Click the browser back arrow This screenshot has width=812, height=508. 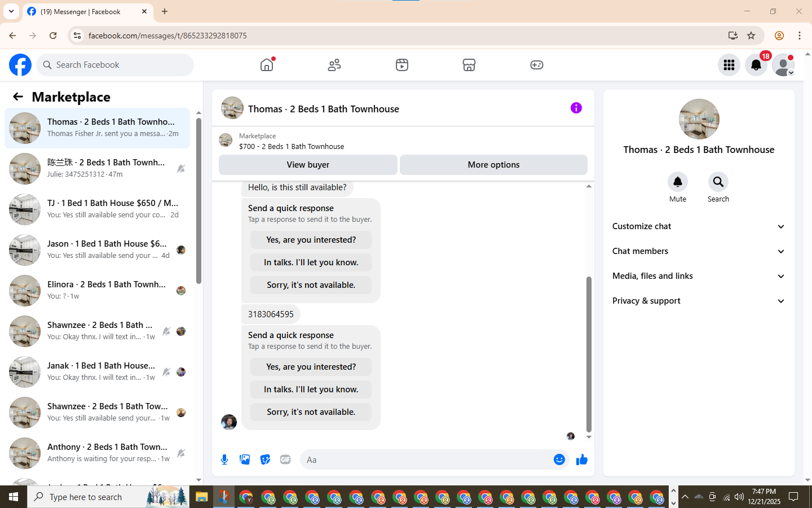tap(12, 36)
